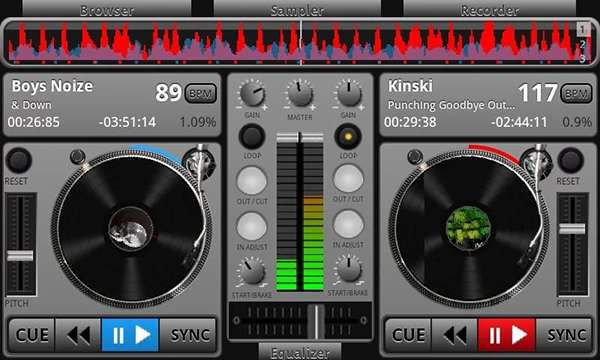
Task: Toggle the left deck LOOP button
Action: click(252, 137)
